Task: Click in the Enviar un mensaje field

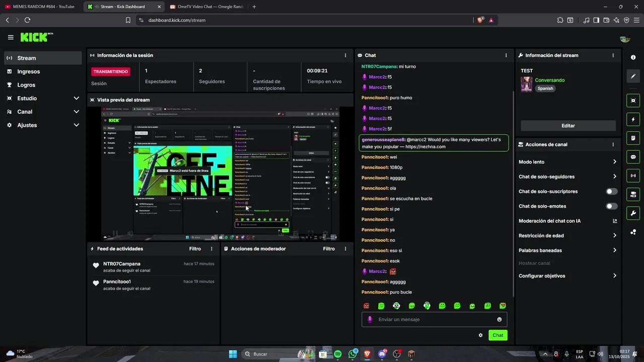Action: pos(434,319)
